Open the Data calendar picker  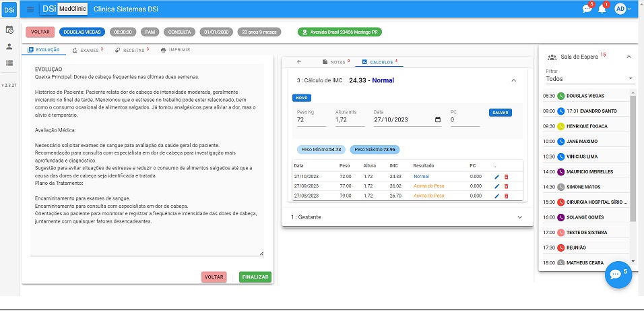coord(438,120)
